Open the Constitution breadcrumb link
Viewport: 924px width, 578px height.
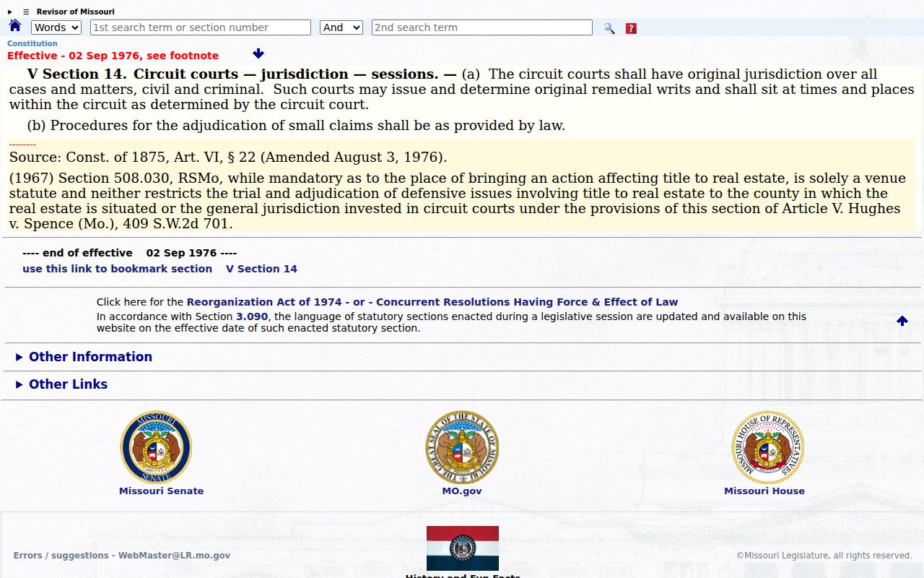pyautogui.click(x=32, y=43)
